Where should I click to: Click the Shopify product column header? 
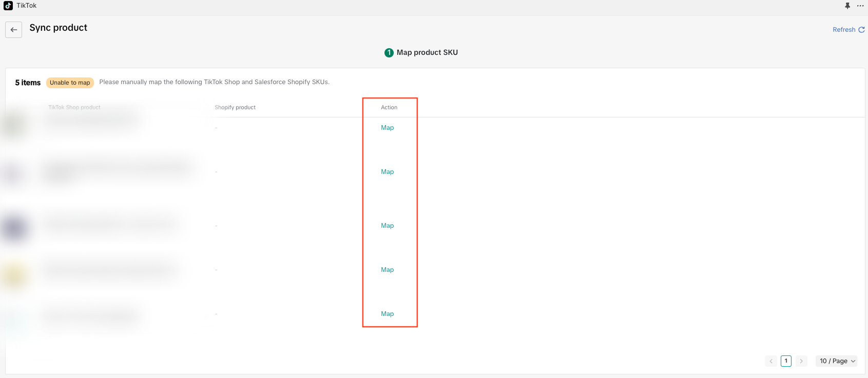pos(235,107)
